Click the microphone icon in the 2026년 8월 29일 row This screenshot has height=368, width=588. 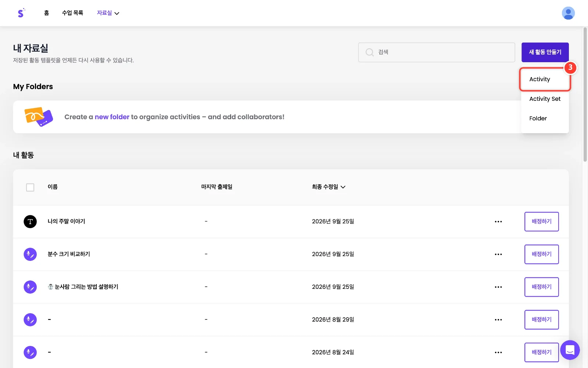[30, 320]
